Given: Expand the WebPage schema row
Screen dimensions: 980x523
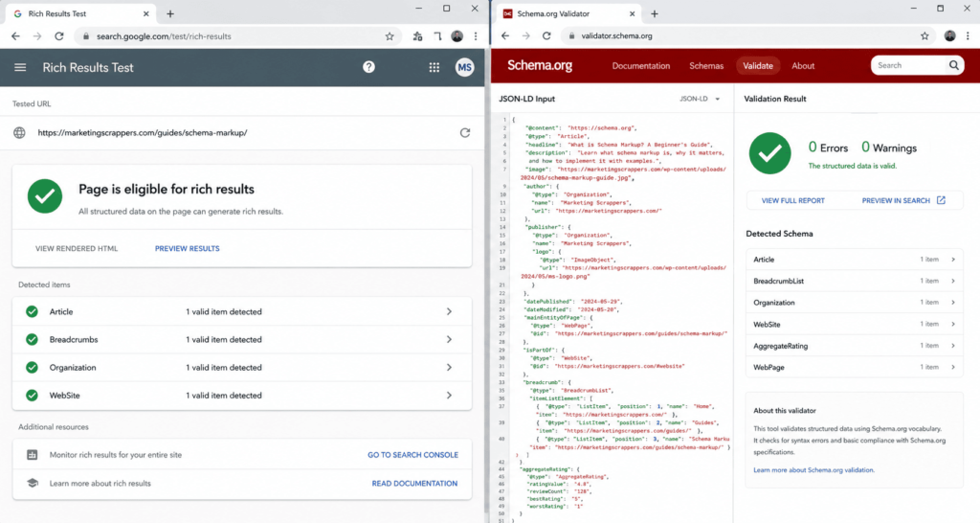Looking at the screenshot, I should pos(855,367).
